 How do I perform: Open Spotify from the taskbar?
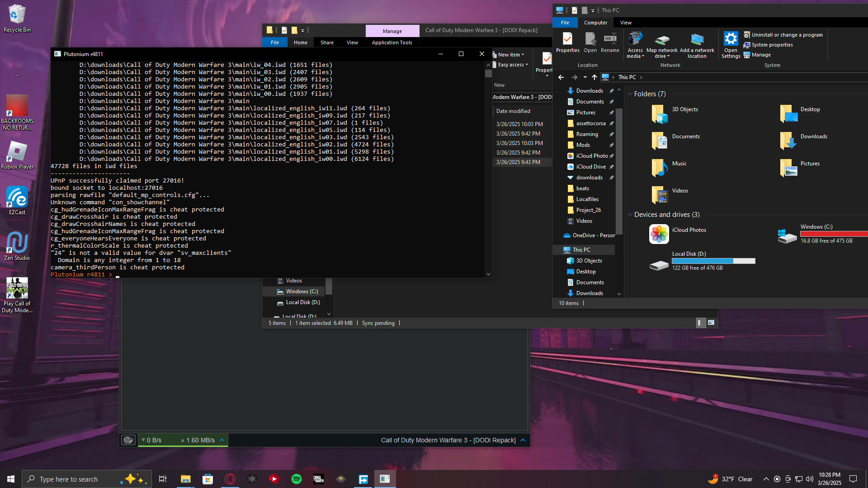click(297, 479)
